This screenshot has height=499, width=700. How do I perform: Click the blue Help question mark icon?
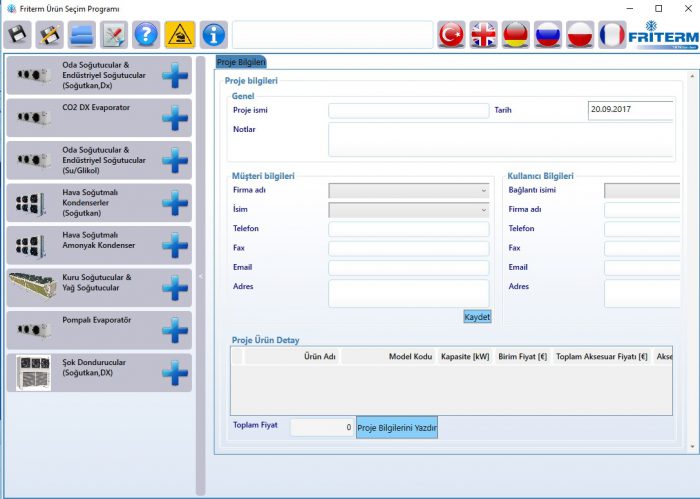click(x=146, y=34)
